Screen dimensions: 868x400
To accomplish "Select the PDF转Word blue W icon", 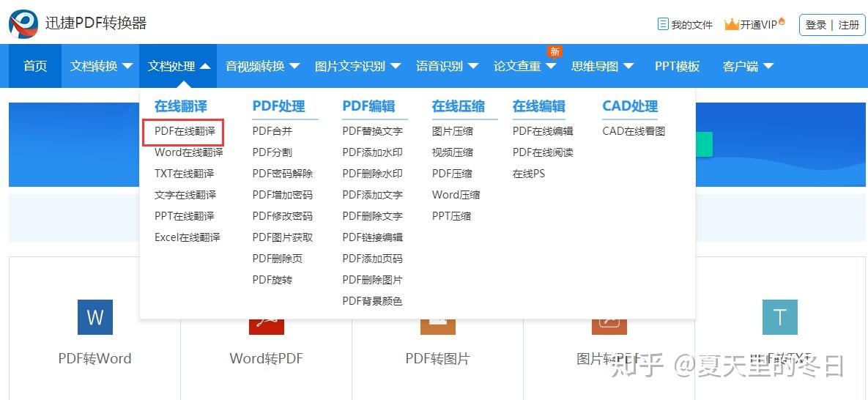I will click(x=95, y=317).
